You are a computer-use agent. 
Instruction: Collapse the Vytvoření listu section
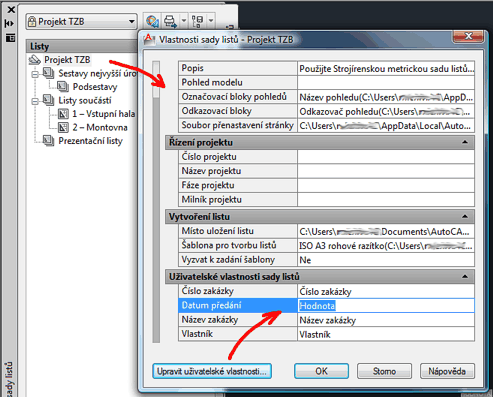tap(465, 217)
